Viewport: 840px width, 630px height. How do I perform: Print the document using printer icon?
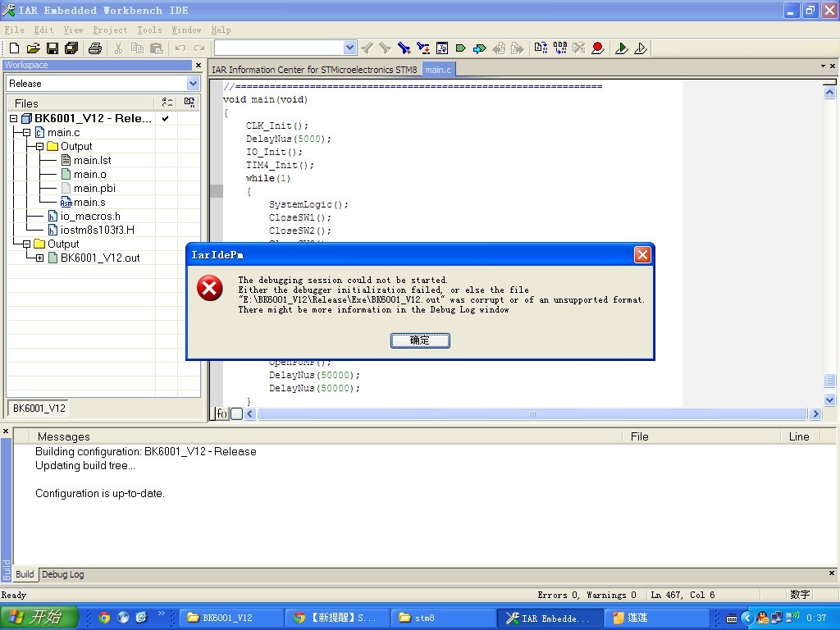point(95,48)
